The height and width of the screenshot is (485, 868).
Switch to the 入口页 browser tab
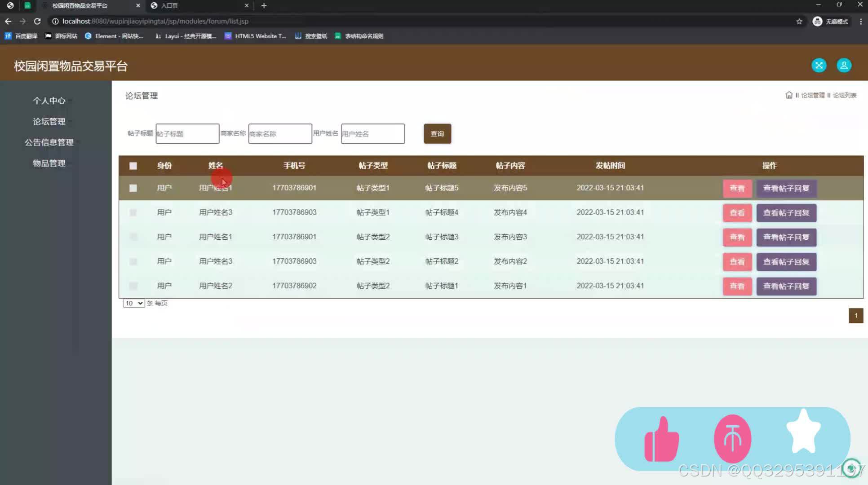coord(200,5)
